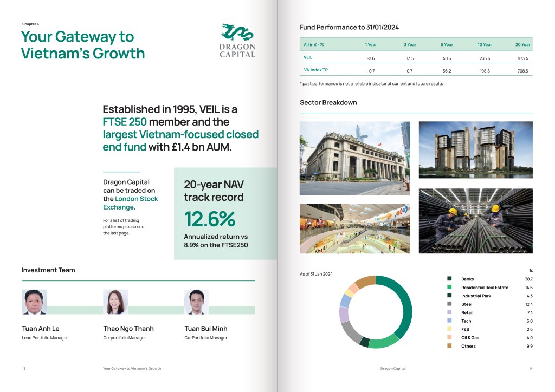Pick the Retail legend color swatch
This screenshot has height=392, width=555.
click(449, 312)
